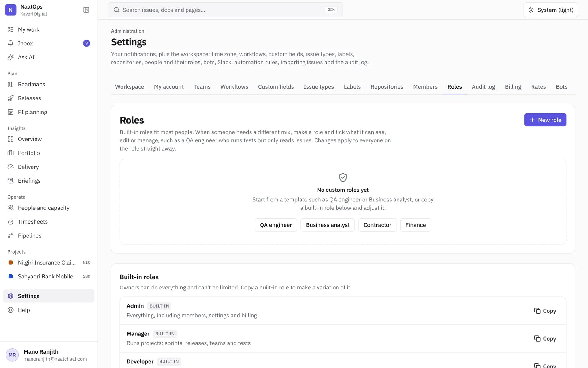Open Ask AI via the sparkle icon
The image size is (588, 368).
[x=11, y=57]
